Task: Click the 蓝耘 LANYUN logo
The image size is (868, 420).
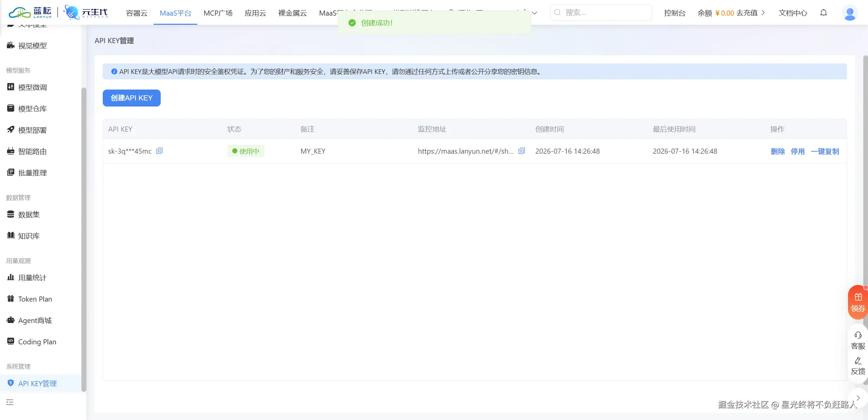Action: (x=30, y=13)
